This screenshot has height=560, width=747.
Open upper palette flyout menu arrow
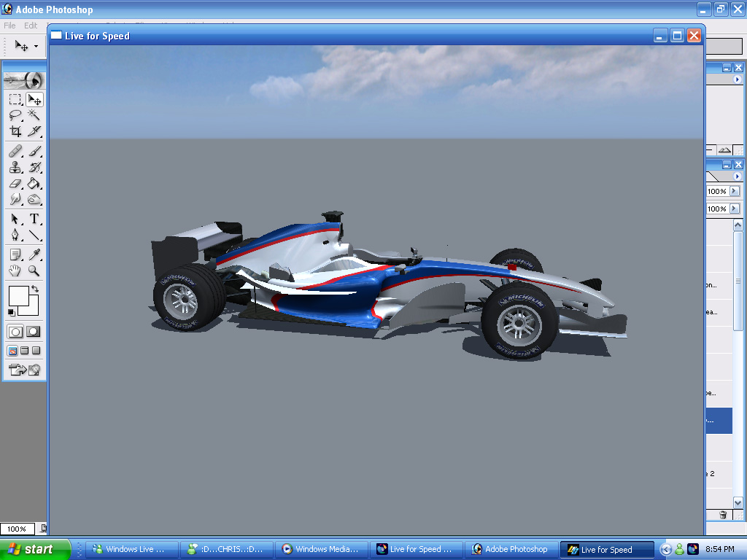click(x=738, y=79)
